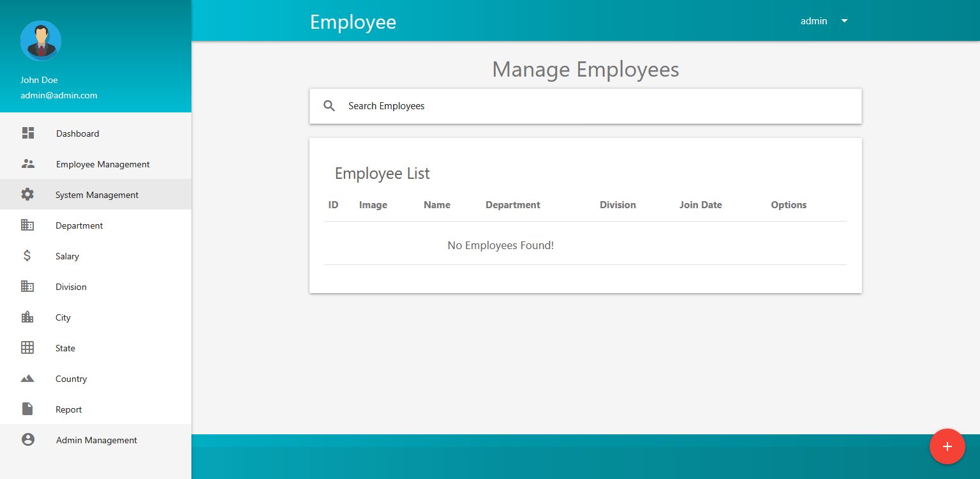Open the Report section

click(x=68, y=409)
